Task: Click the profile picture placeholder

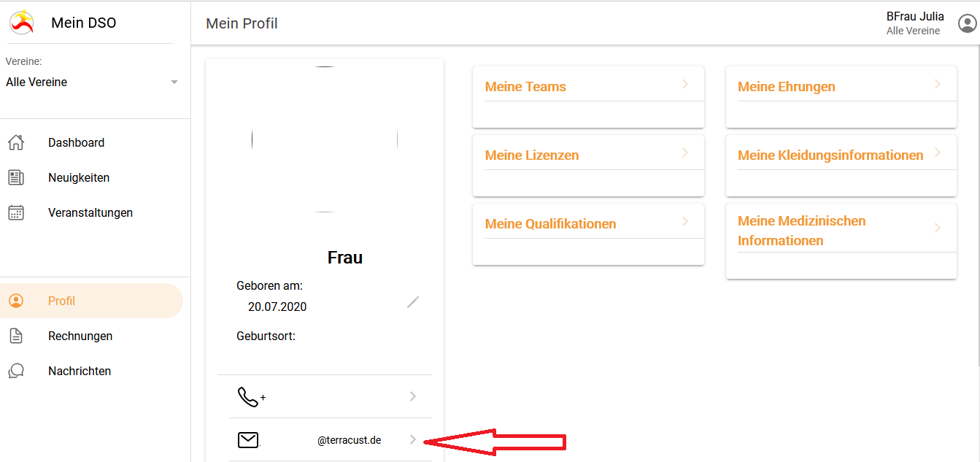Action: pyautogui.click(x=325, y=139)
